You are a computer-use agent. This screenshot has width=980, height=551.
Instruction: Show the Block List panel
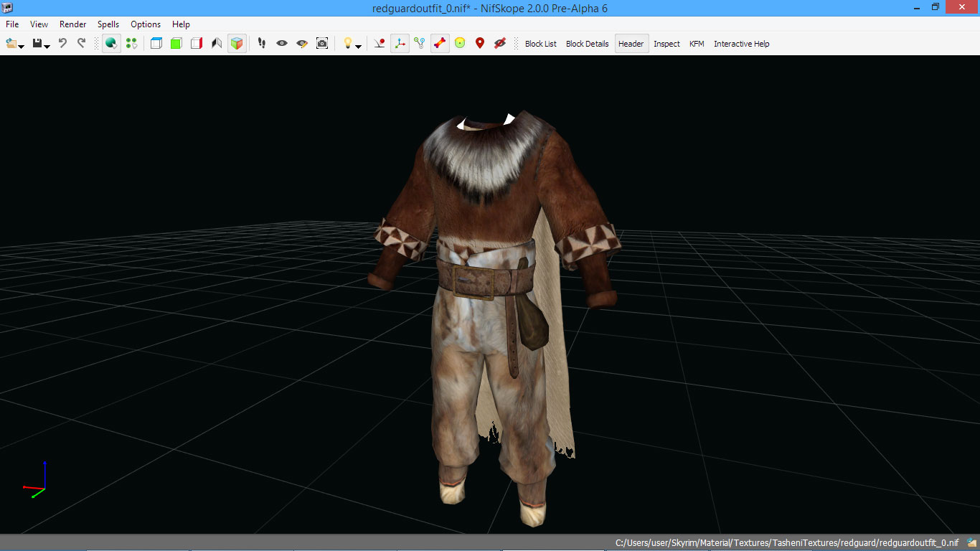[540, 44]
